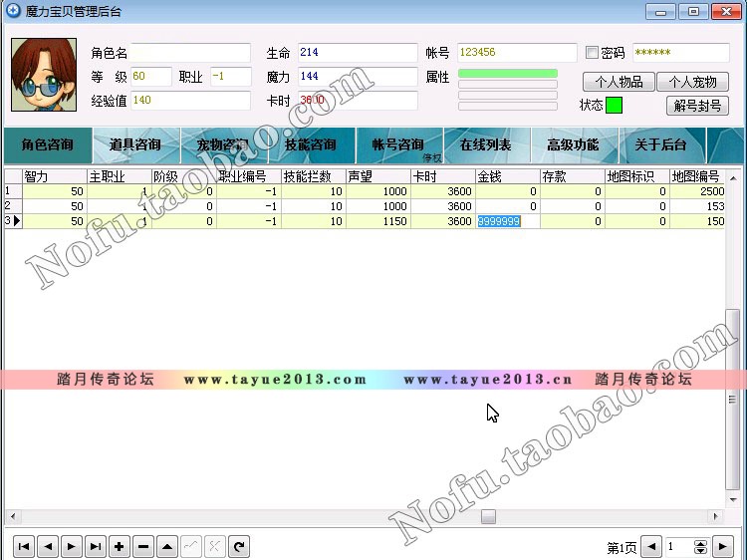Viewport: 747px width, 560px height.
Task: Click the 角色名 input field
Action: pos(190,53)
